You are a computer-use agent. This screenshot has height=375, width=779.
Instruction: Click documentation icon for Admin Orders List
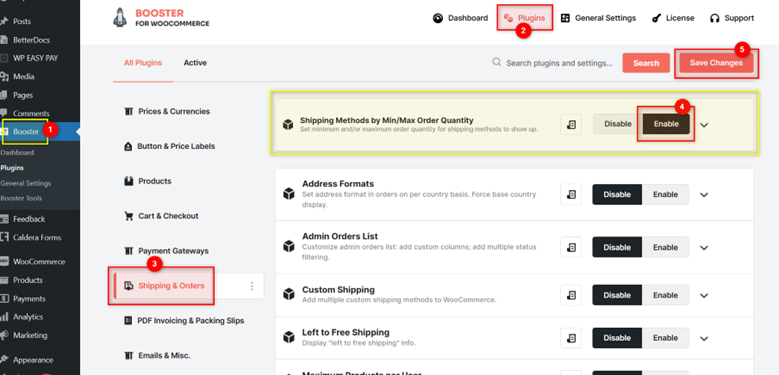click(x=571, y=247)
